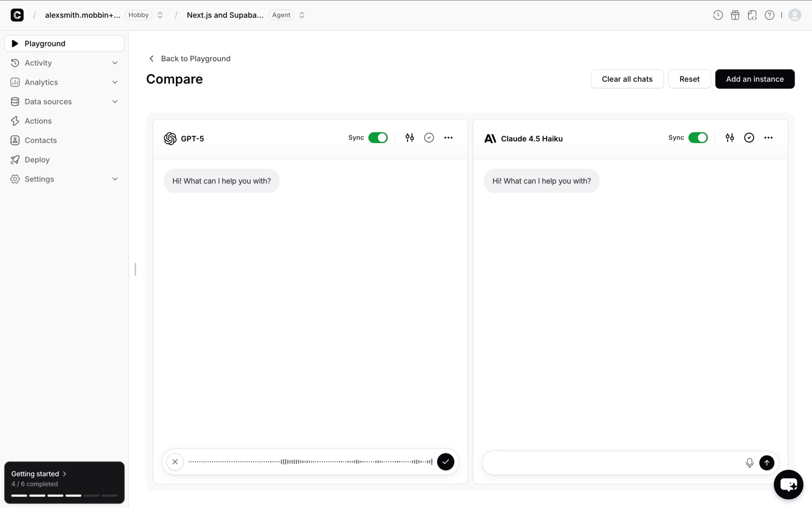Click Claude 4.5 Haiku greeting message bubble
Viewport: 812px width, 508px height.
click(541, 181)
